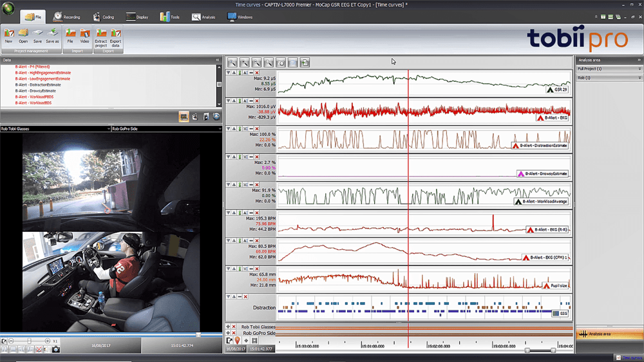Collapse the Data panel using the double chevron
Viewport: 644px width, 362px height.
point(218,60)
